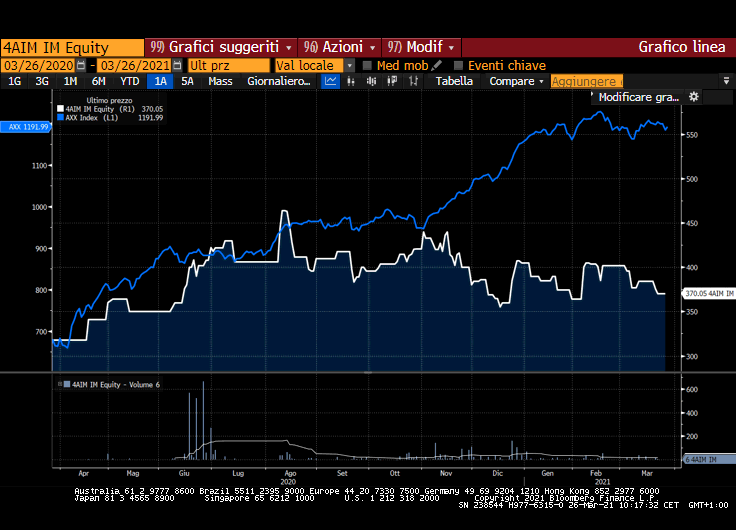The height and width of the screenshot is (530, 736).
Task: Click the end date field 03/26/2021
Action: coord(135,65)
